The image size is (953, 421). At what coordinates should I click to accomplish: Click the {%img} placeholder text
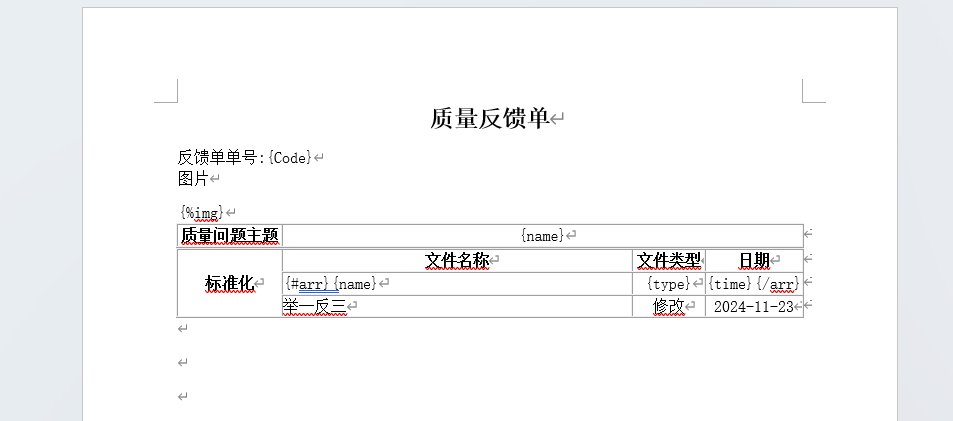[x=202, y=212]
